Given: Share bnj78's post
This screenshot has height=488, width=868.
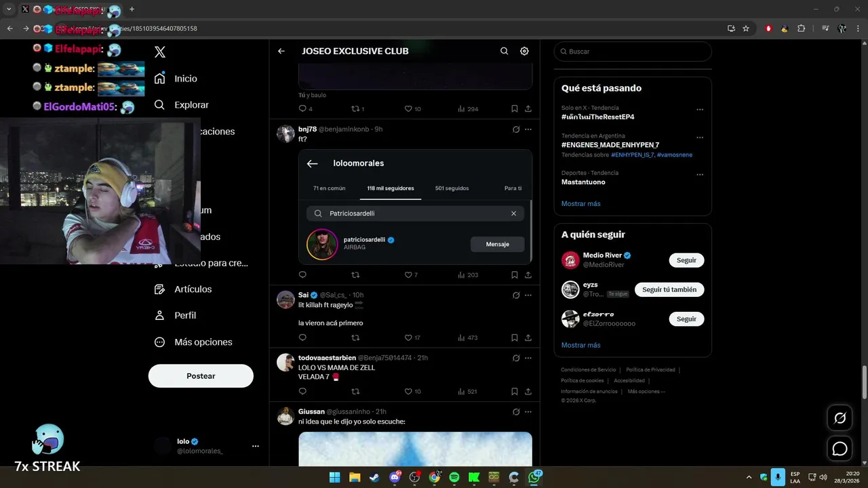Looking at the screenshot, I should [x=528, y=275].
